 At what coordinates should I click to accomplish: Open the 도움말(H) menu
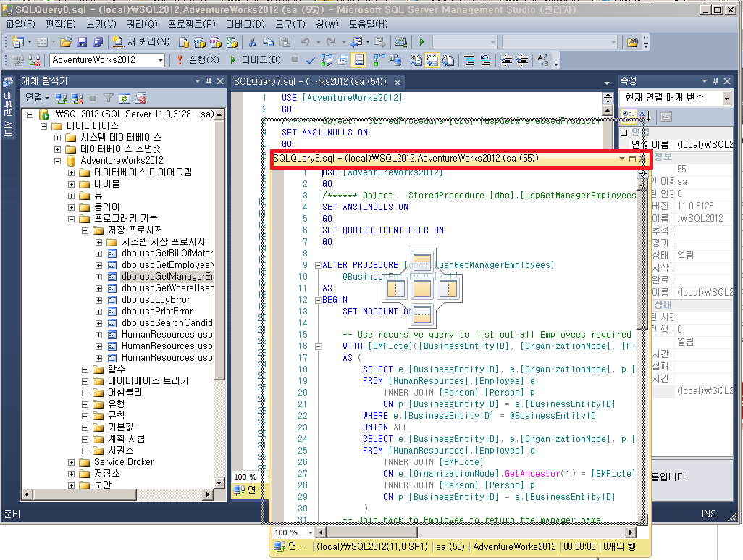tap(369, 24)
